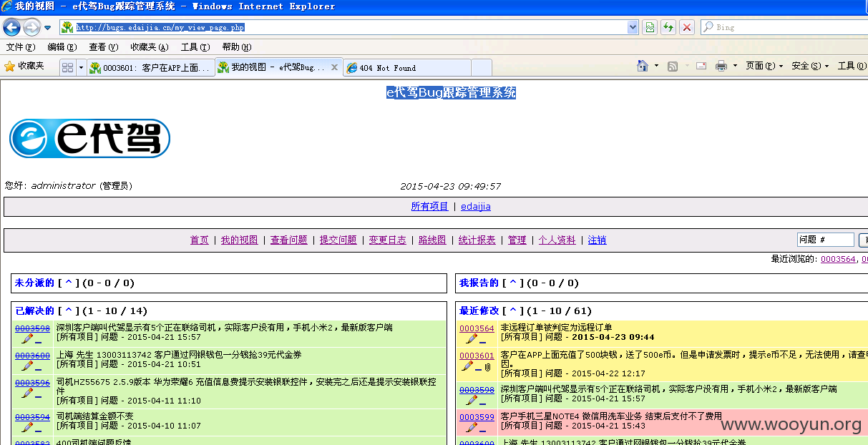Screen dimensions: 868x445
Task: Select the edaijia project link
Action: pos(476,206)
